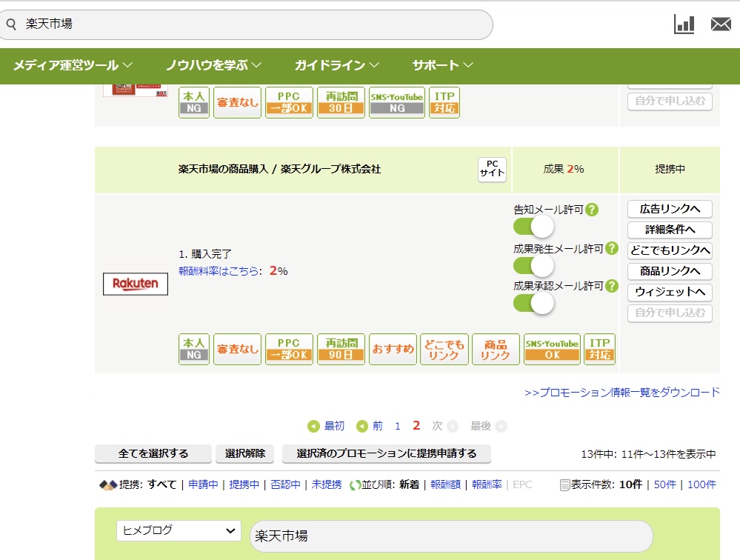The image size is (740, 560).
Task: Open the ヒメブログ site dropdown
Action: coord(179,530)
